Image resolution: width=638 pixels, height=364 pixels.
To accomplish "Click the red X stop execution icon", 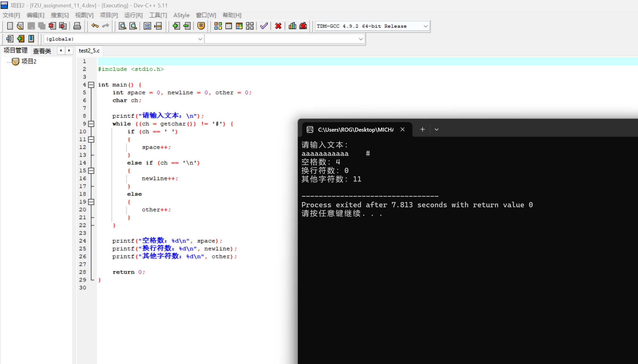I will [x=278, y=26].
